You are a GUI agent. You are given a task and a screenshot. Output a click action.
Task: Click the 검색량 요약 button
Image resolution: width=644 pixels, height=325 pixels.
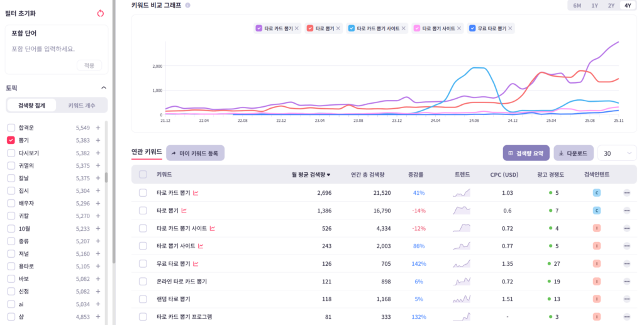coord(526,153)
